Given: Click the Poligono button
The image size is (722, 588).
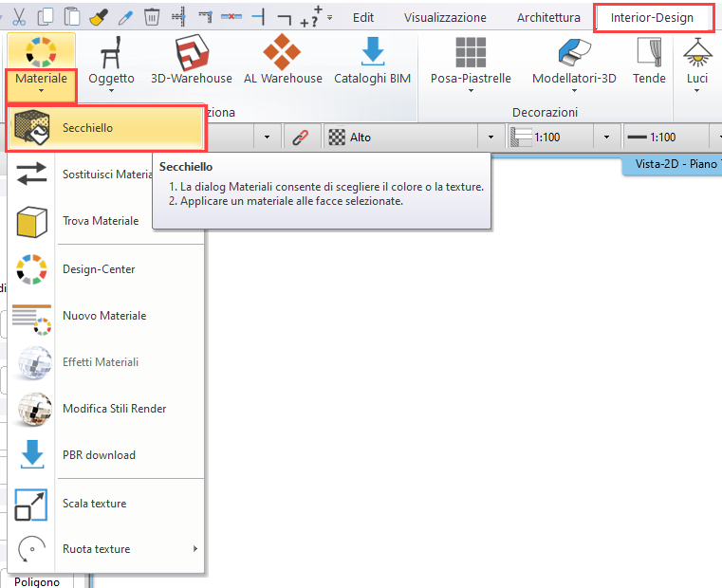Looking at the screenshot, I should click(37, 582).
